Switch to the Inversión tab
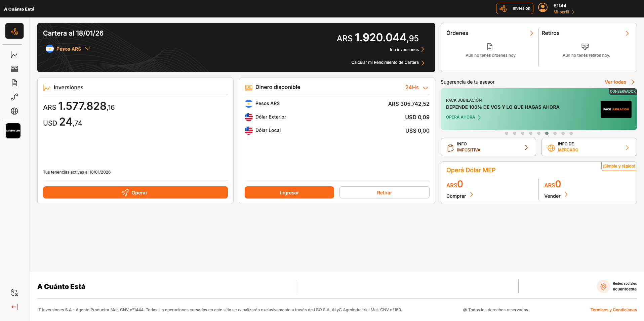The image size is (644, 321). [515, 8]
